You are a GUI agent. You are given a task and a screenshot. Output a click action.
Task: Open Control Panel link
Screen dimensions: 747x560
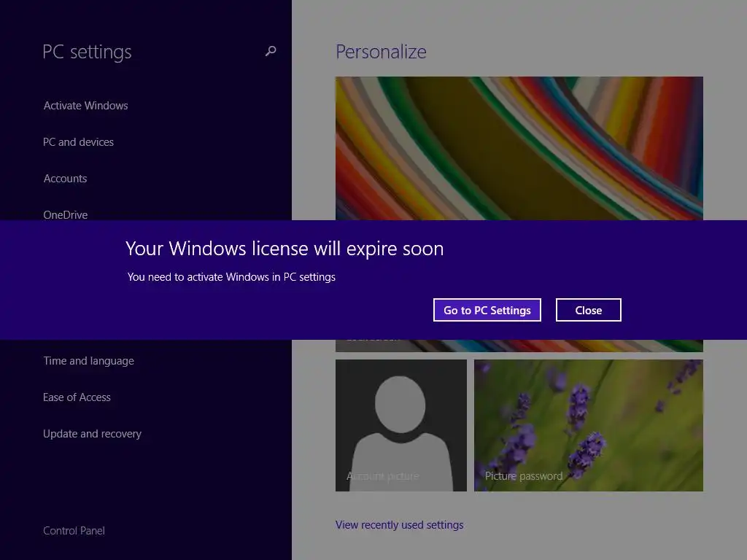[74, 531]
